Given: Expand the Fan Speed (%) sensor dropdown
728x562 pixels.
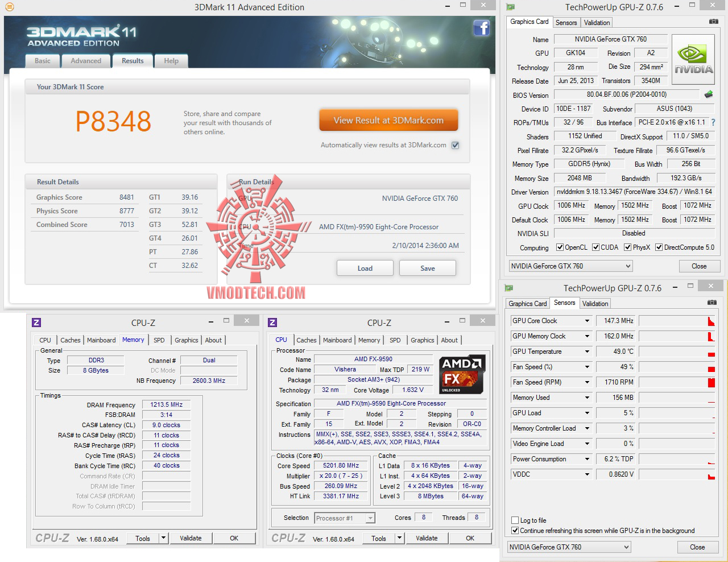Looking at the screenshot, I should (x=587, y=367).
